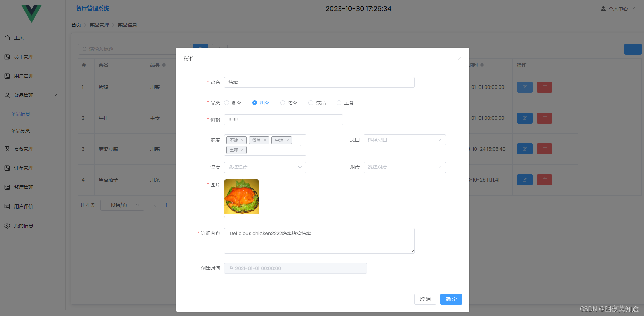Expand the 个人中心 dropdown arrow
Viewport: 644px width, 316px height.
[633, 8]
